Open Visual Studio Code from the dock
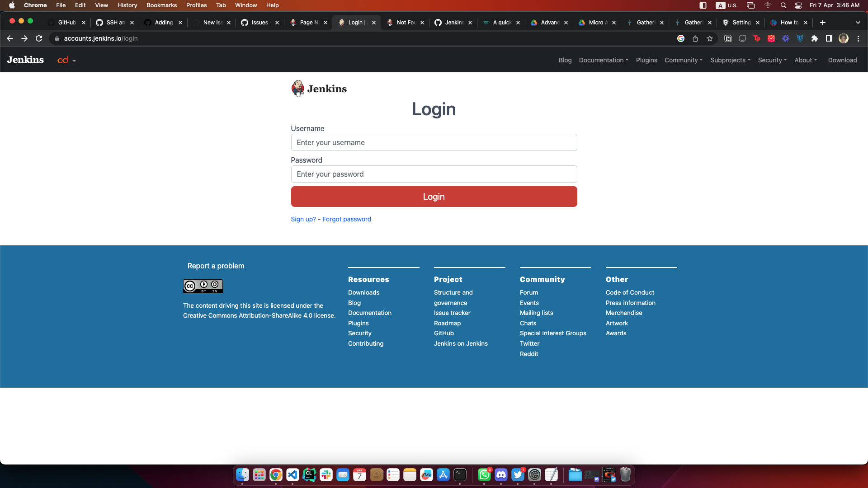The image size is (868, 488). (292, 475)
